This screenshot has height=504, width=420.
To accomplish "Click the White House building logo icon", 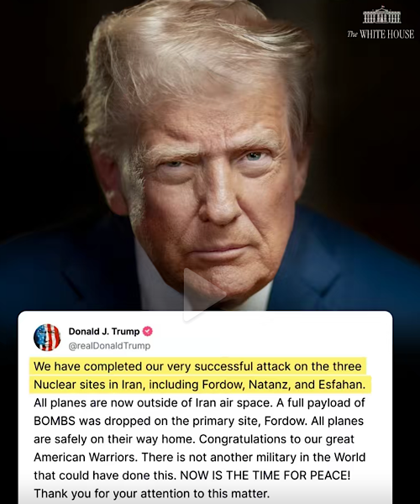I will [381, 15].
